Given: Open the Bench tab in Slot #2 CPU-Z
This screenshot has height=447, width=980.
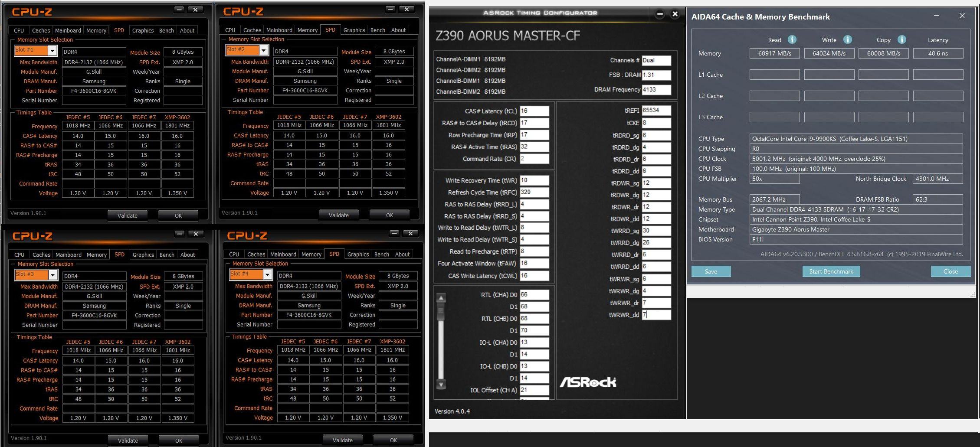Looking at the screenshot, I should pos(378,30).
